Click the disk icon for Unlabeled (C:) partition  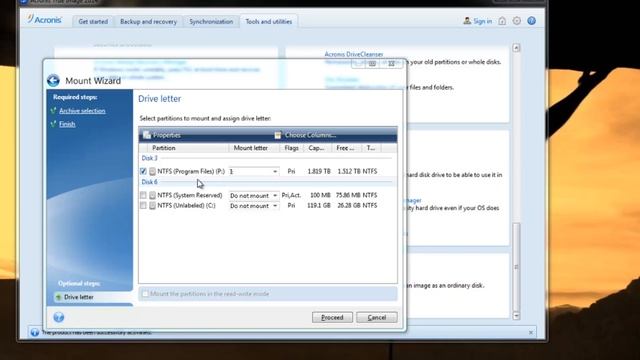pos(152,206)
